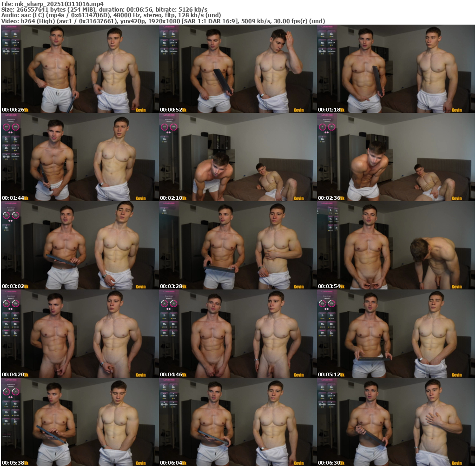
Task: Click the Kevin watermark in the first frame
Action: coord(140,110)
